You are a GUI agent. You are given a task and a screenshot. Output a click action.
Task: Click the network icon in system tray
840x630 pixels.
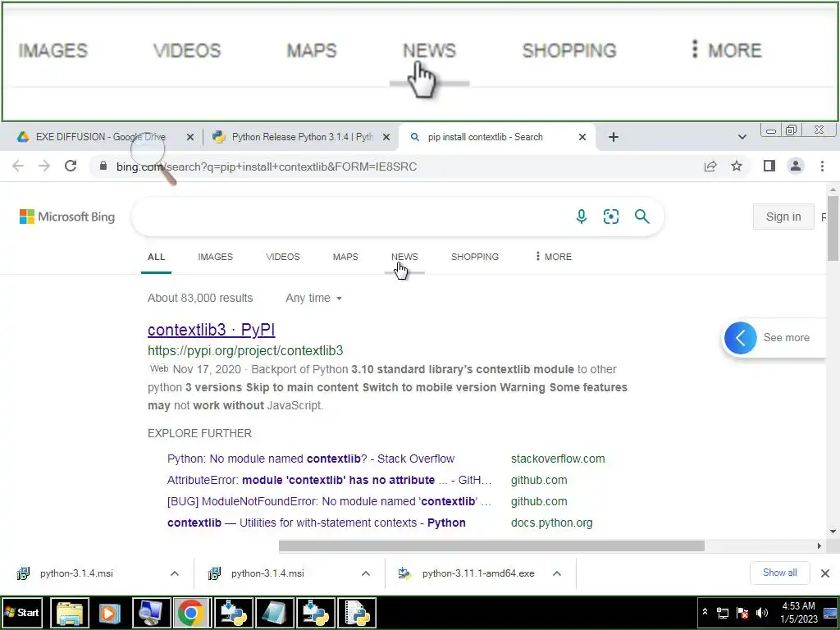point(722,612)
